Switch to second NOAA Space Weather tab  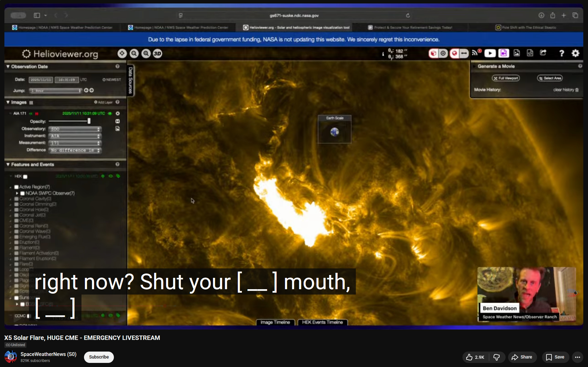tap(178, 27)
